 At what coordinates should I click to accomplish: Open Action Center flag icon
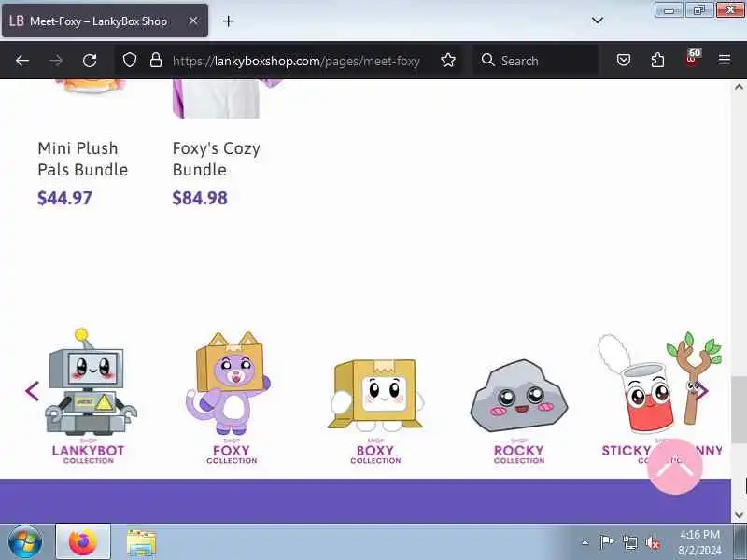pos(606,542)
